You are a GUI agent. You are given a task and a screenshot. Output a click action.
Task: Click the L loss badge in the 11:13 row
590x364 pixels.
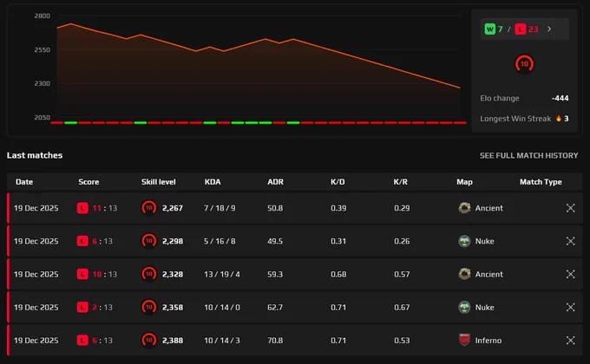(x=82, y=208)
